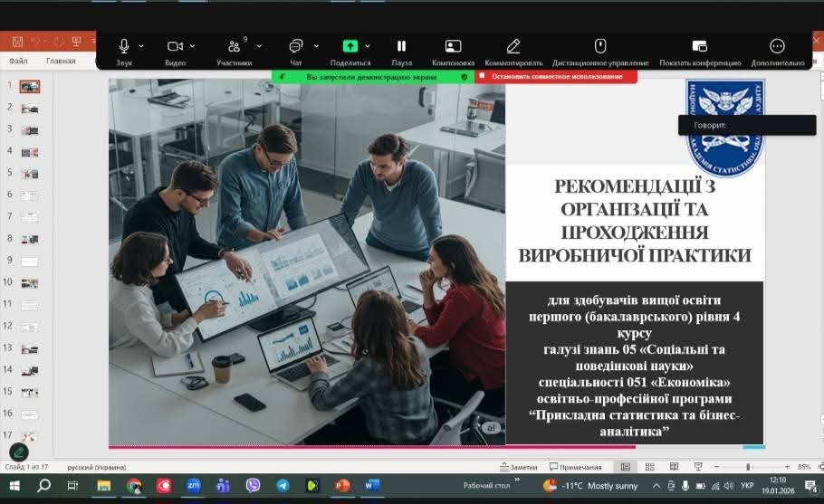Select slide 5 thumbnail in the panel
This screenshot has height=504, width=824.
(30, 173)
